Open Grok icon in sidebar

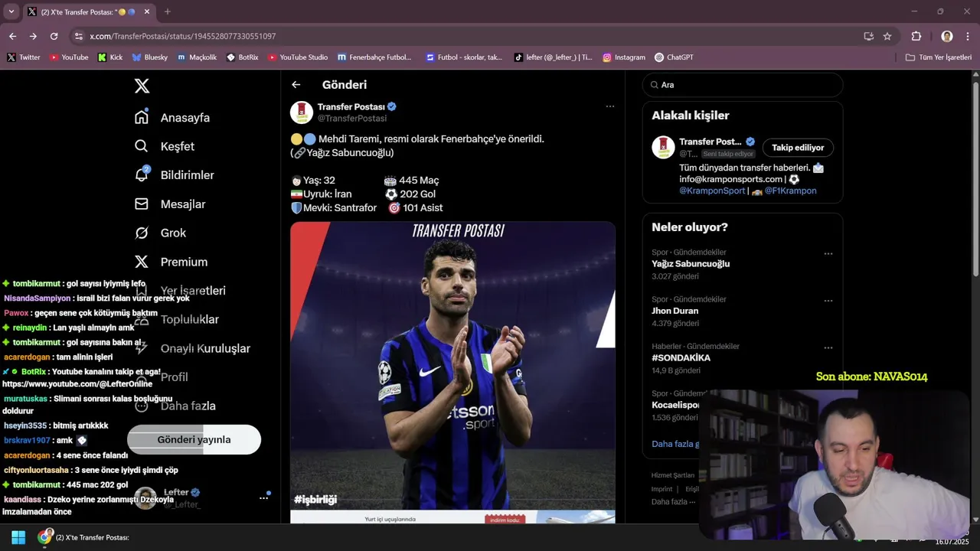coord(141,233)
